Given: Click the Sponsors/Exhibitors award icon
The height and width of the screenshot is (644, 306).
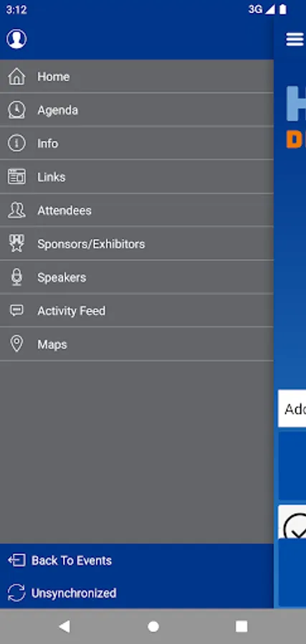Looking at the screenshot, I should point(16,243).
